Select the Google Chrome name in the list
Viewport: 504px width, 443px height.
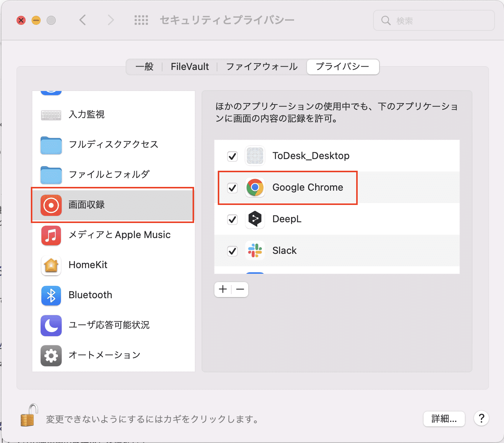[x=308, y=187]
